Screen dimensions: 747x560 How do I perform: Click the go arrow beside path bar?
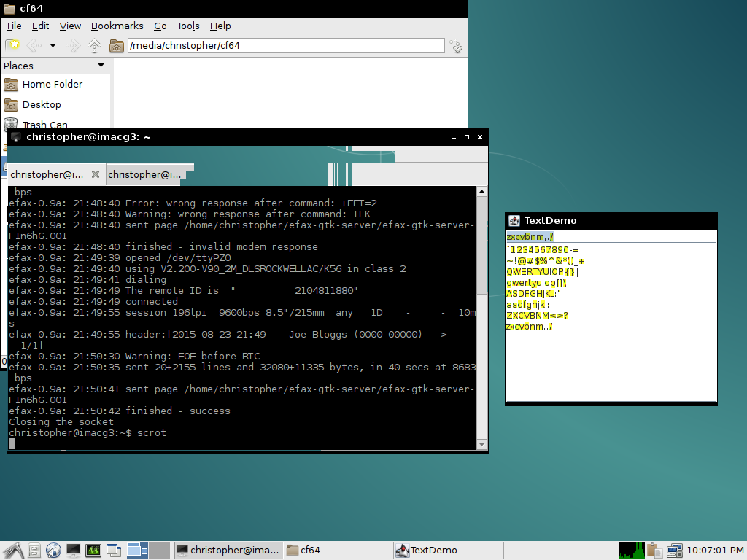457,46
